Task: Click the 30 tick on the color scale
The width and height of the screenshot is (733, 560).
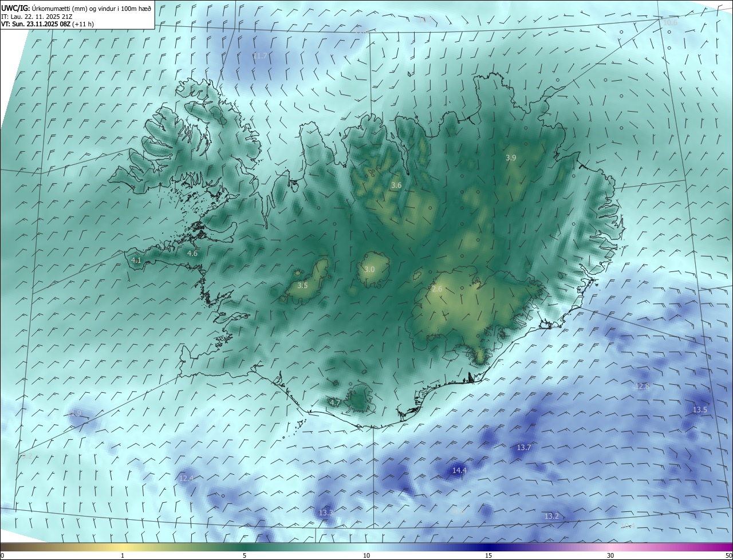Action: (610, 555)
